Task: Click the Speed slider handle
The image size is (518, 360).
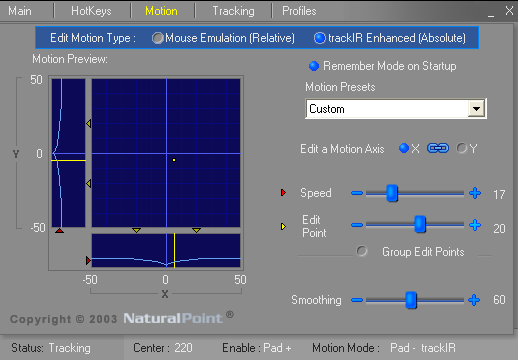Action: click(x=392, y=193)
